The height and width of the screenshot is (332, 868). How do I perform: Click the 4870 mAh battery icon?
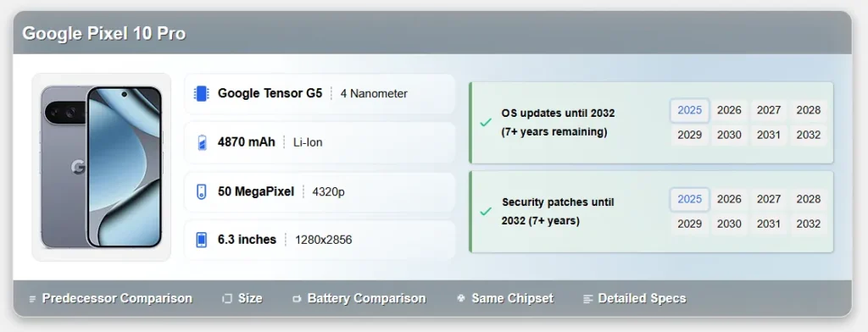202,143
